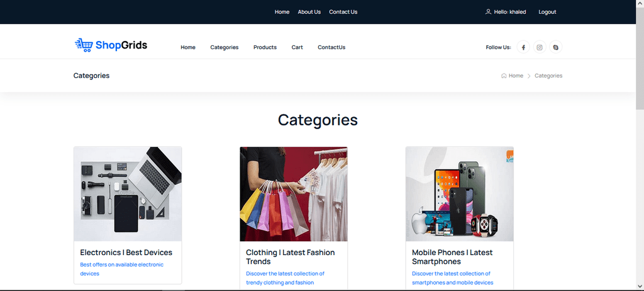
Task: Click the home icon in the breadcrumb
Action: (504, 76)
